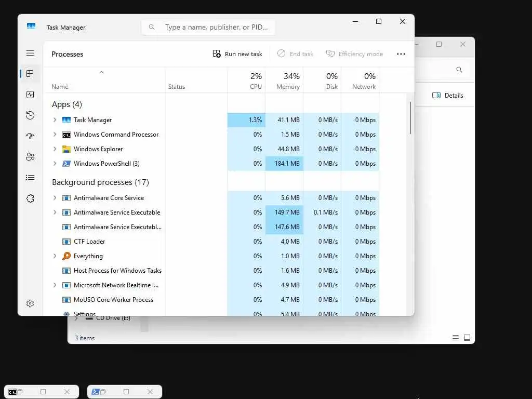The width and height of the screenshot is (532, 399).
Task: Click the Windows Command Processor icon
Action: pyautogui.click(x=66, y=135)
